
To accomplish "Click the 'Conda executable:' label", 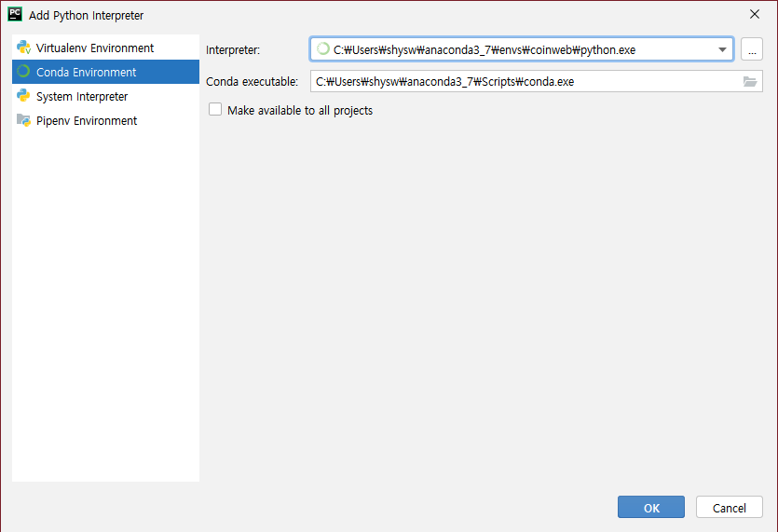I will click(253, 82).
